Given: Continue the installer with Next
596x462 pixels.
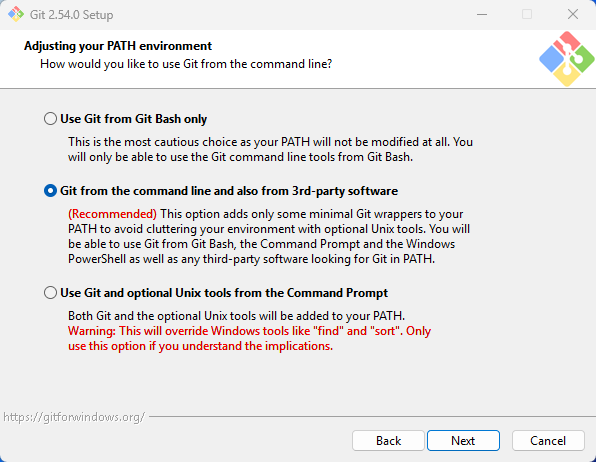Looking at the screenshot, I should click(463, 440).
